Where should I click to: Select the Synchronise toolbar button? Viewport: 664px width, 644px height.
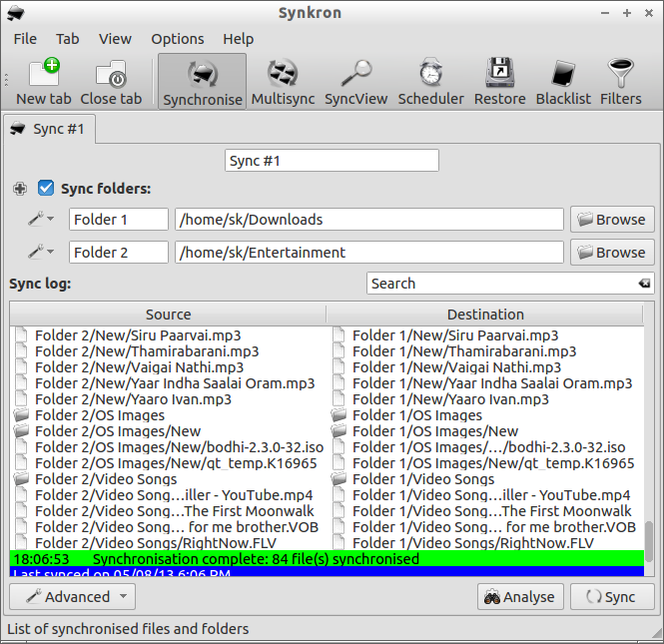click(203, 81)
